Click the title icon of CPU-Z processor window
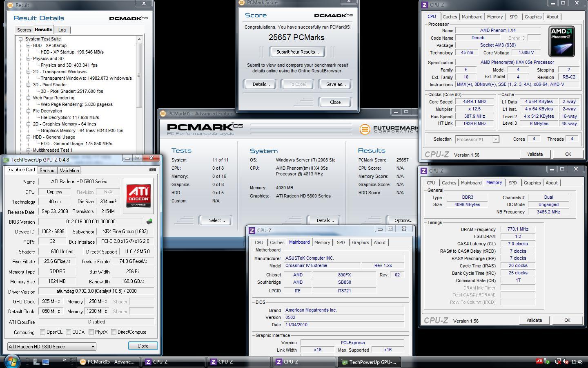588x368 pixels. pyautogui.click(x=425, y=5)
